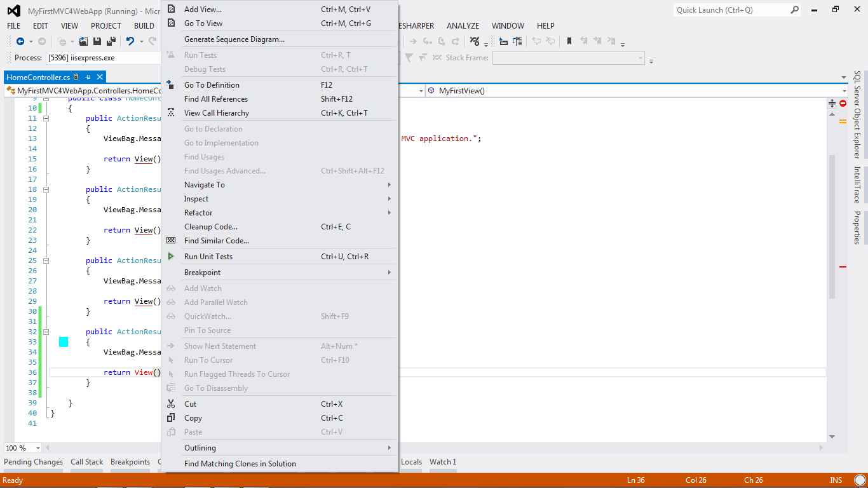This screenshot has width=868, height=488.
Task: Click the Open File folder icon
Action: [83, 41]
